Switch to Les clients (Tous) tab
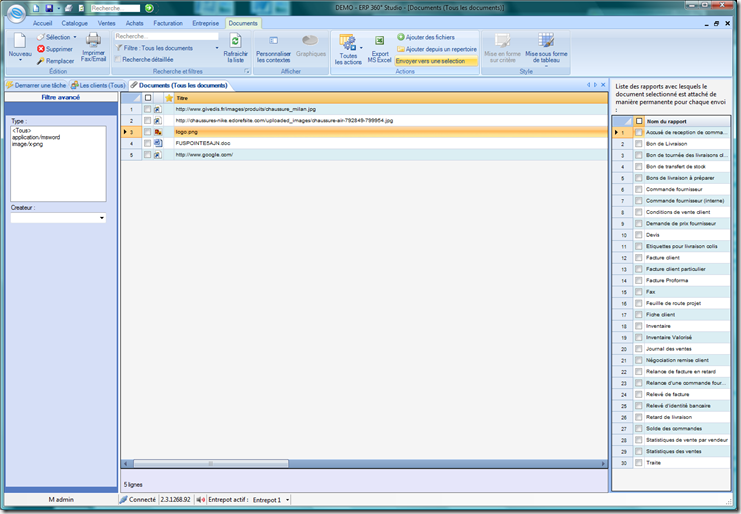 click(x=98, y=85)
